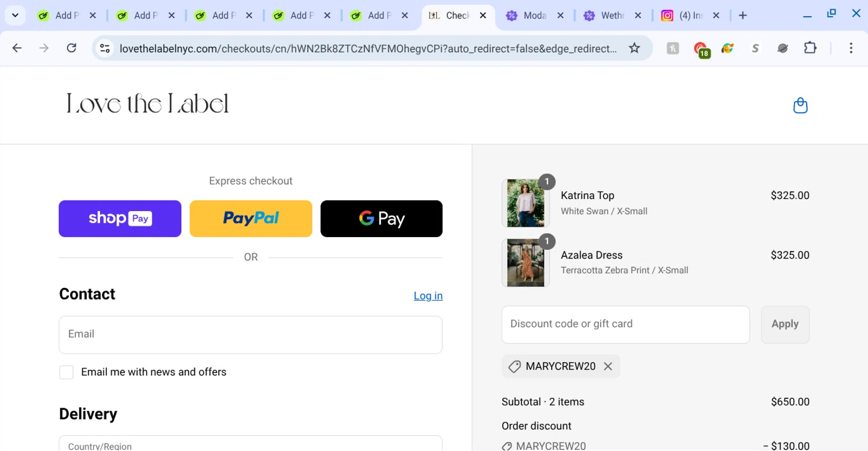Viewport: 868px width, 451px height.
Task: Close the Moda tab
Action: [560, 16]
